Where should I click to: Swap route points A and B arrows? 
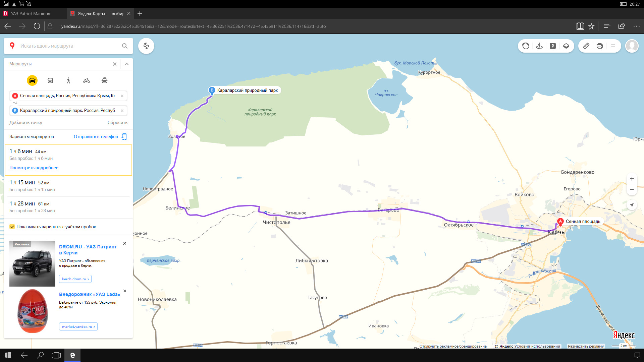coord(15,103)
